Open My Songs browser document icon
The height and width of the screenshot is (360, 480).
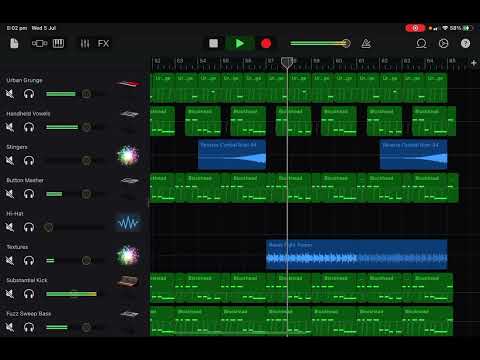(x=14, y=43)
